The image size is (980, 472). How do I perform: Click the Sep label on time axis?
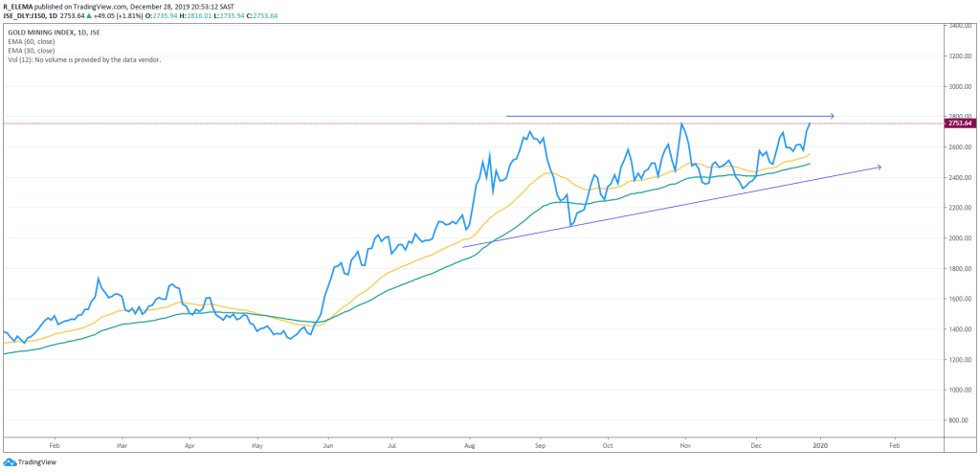click(539, 445)
